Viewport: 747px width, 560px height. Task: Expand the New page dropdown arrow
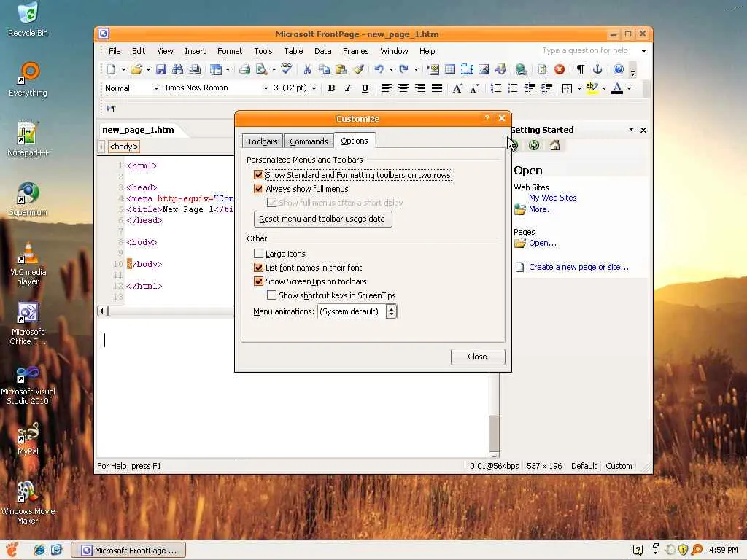click(123, 69)
